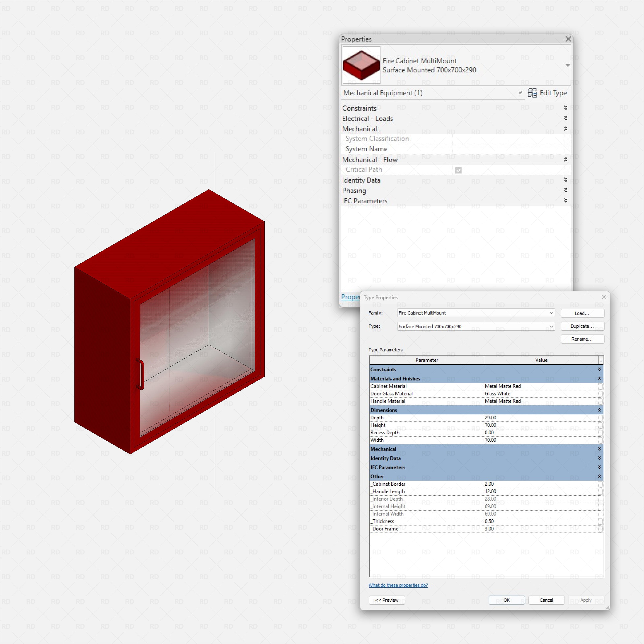Image resolution: width=644 pixels, height=644 pixels.
Task: Expand Constraints group in Type Properties
Action: tap(599, 369)
